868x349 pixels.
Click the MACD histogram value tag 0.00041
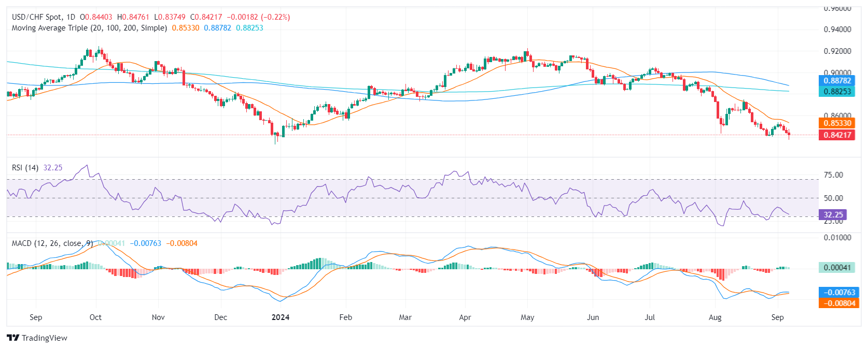(836, 268)
